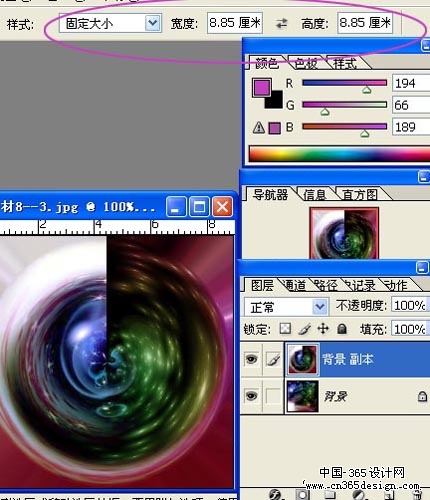This screenshot has width=430, height=500.
Task: Enable lock position move icon
Action: pos(323,329)
